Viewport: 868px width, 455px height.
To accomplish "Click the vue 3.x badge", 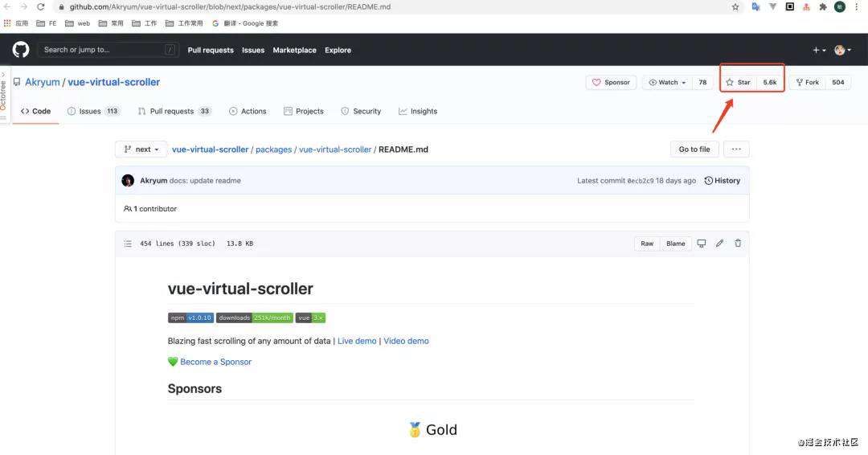I will tap(310, 318).
